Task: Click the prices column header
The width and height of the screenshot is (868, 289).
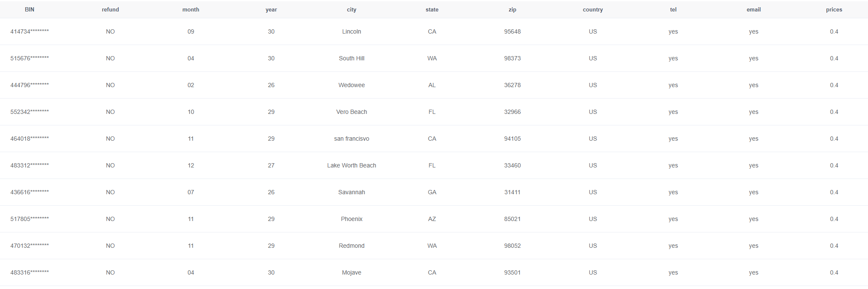Action: (834, 9)
